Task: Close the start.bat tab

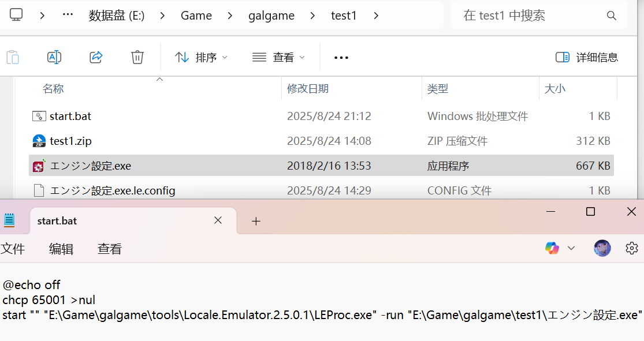Action: [218, 220]
